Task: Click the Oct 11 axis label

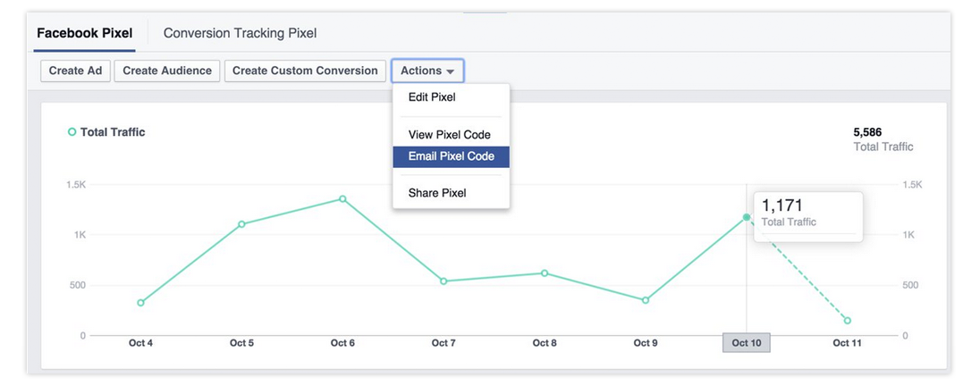Action: pyautogui.click(x=848, y=343)
